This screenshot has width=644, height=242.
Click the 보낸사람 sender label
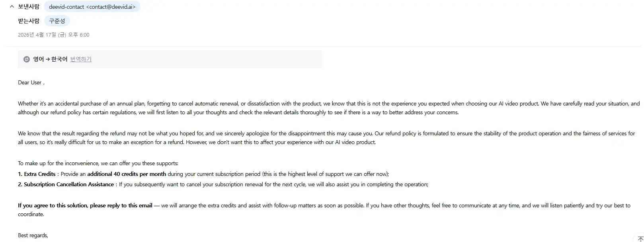29,7
